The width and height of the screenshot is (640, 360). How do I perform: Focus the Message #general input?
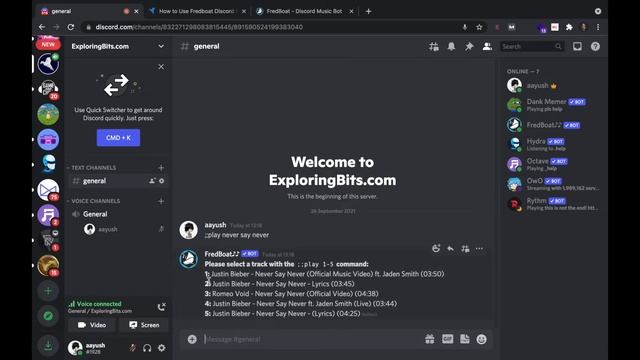(312, 339)
